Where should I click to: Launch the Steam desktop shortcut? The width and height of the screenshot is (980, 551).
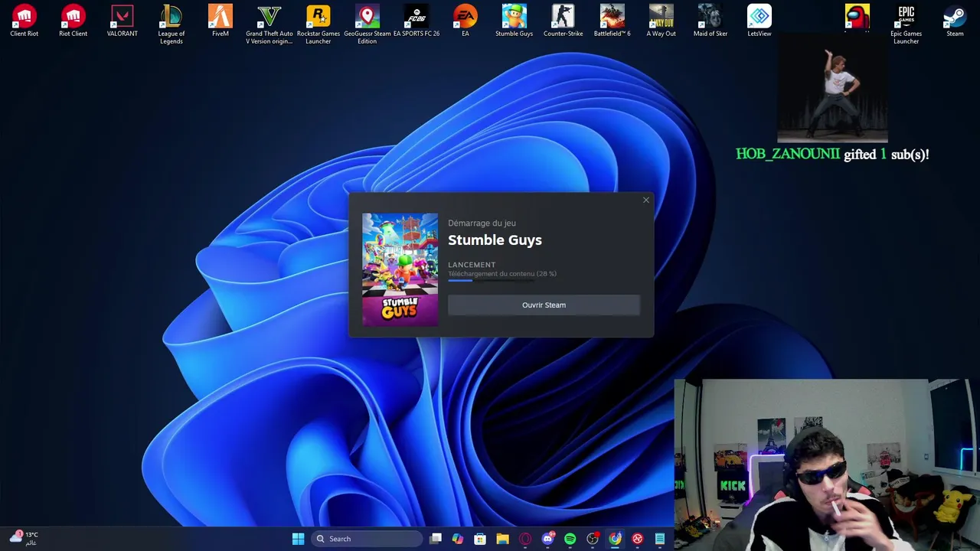[955, 21]
